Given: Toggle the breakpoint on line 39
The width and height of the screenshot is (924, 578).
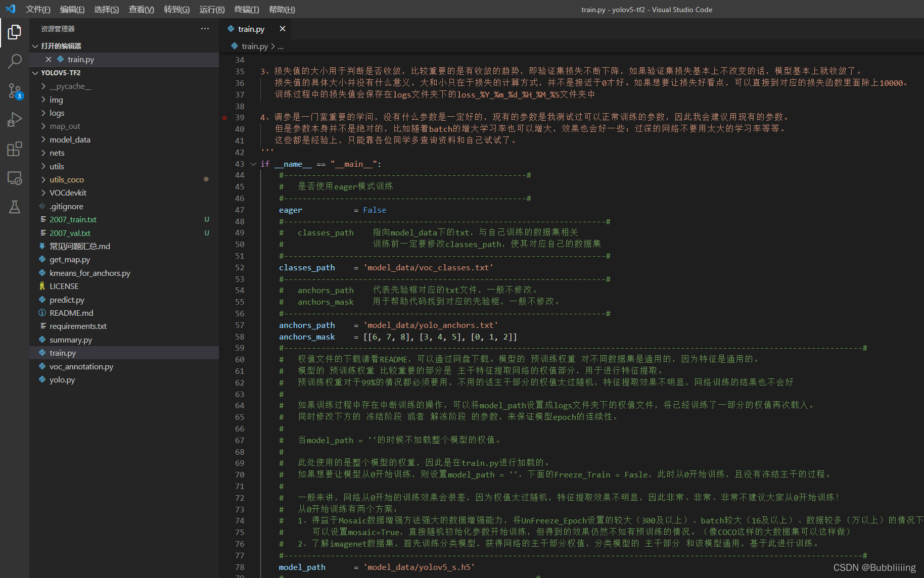Looking at the screenshot, I should [x=224, y=117].
